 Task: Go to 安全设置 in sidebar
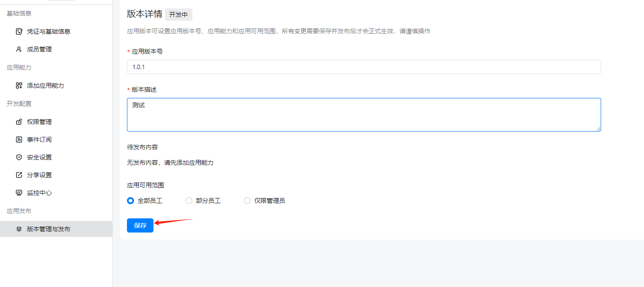point(39,157)
